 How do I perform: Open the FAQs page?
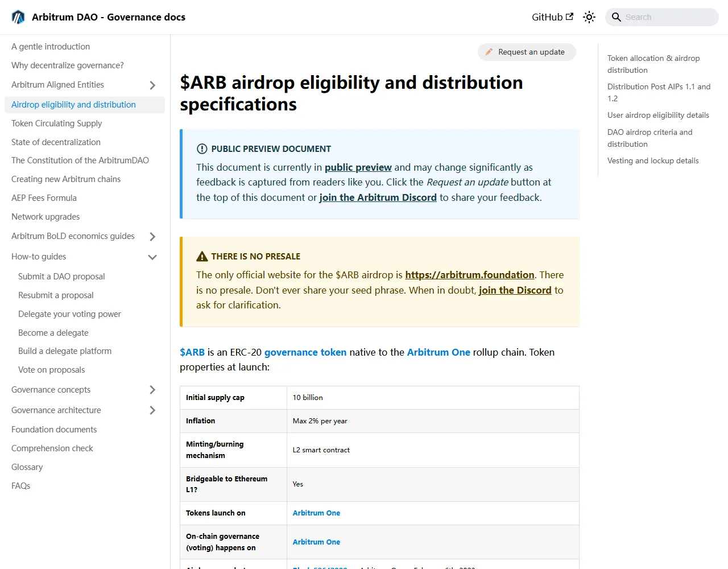[x=20, y=486]
